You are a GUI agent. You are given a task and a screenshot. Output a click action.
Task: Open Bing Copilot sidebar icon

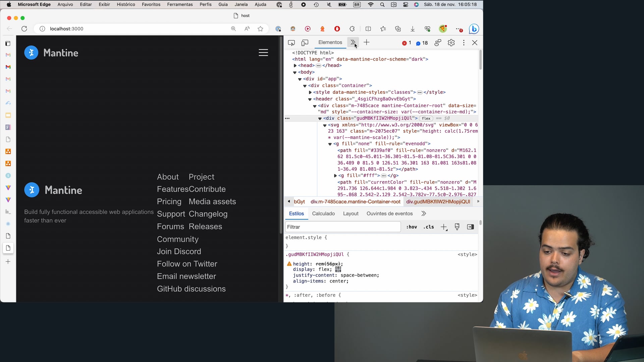pos(474,29)
